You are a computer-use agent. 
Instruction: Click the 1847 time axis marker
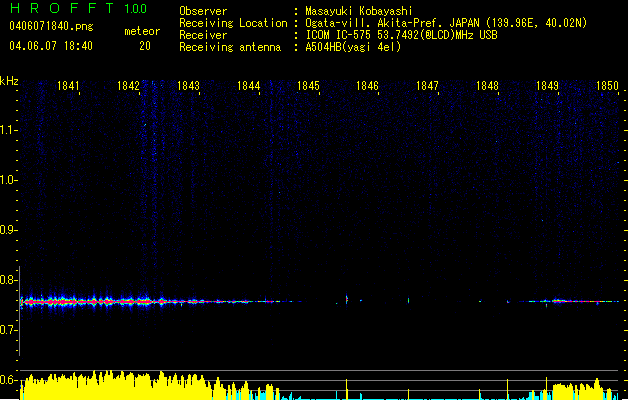[427, 86]
